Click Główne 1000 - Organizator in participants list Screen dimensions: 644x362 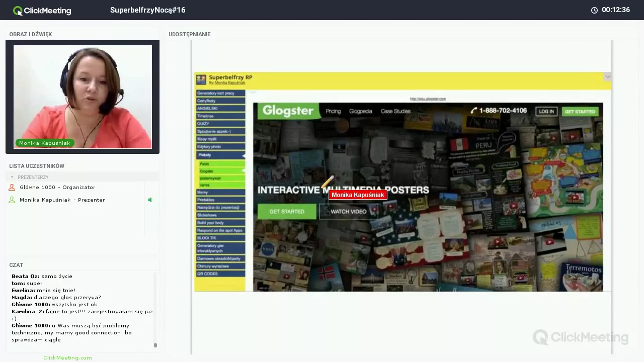[57, 187]
